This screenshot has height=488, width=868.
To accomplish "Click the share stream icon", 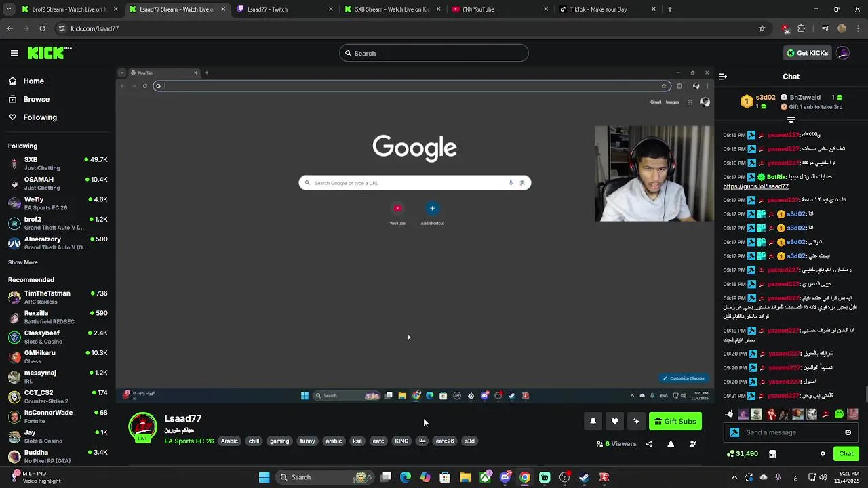I will [649, 444].
